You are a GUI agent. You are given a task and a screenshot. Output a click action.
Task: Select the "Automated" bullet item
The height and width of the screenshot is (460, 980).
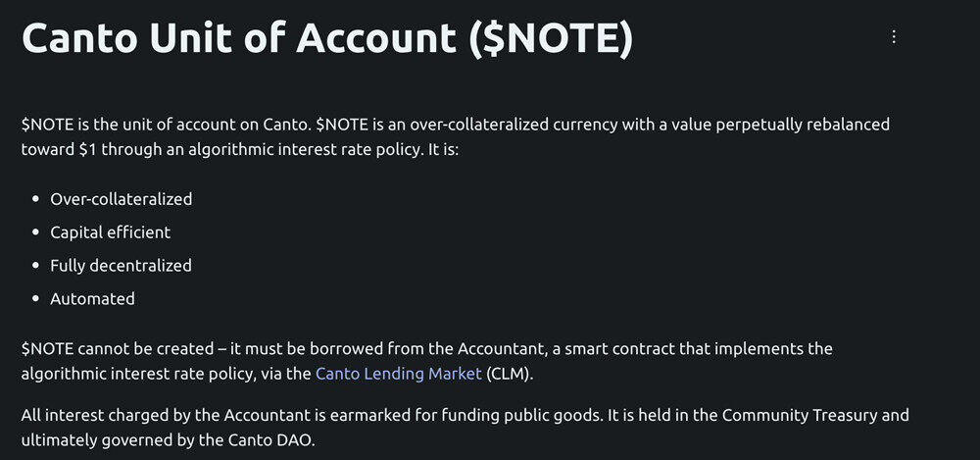click(x=93, y=299)
